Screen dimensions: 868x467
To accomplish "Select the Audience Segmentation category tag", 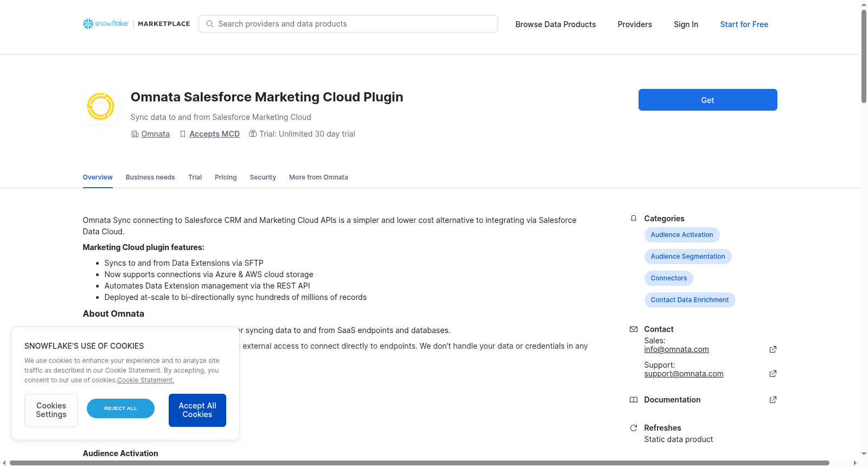I will click(x=688, y=257).
